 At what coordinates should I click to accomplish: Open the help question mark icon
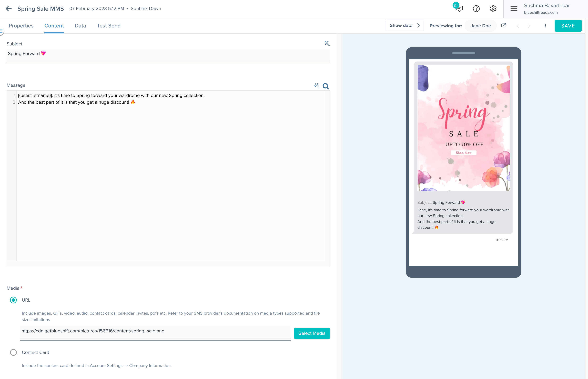tap(476, 9)
